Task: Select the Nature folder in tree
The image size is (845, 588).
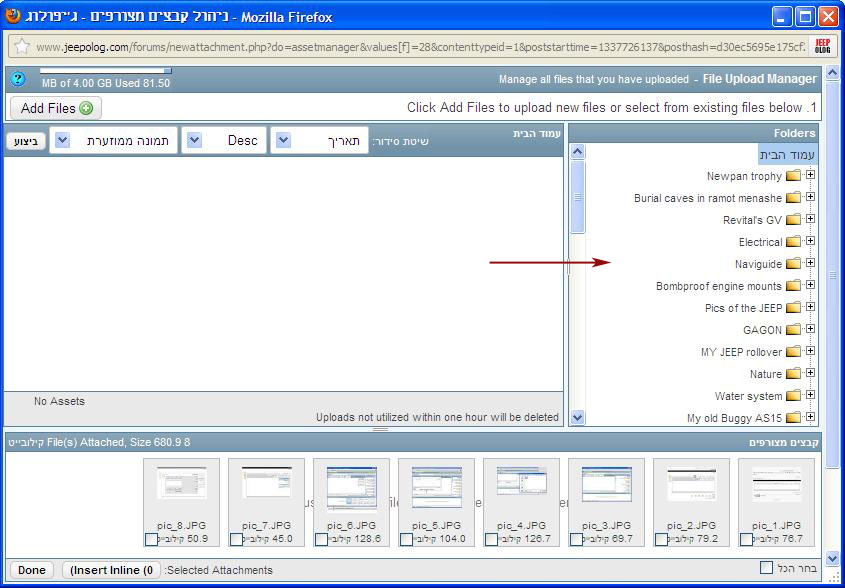Action: tap(765, 374)
